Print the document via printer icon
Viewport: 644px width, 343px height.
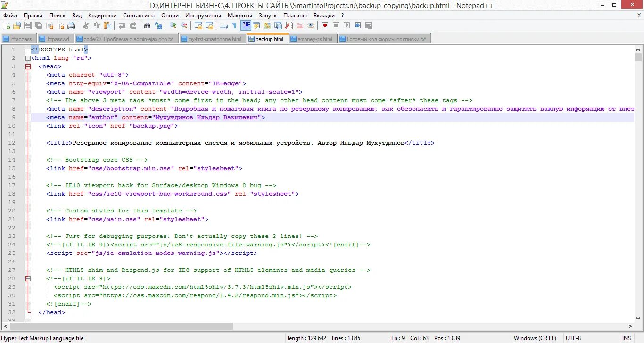tap(71, 25)
